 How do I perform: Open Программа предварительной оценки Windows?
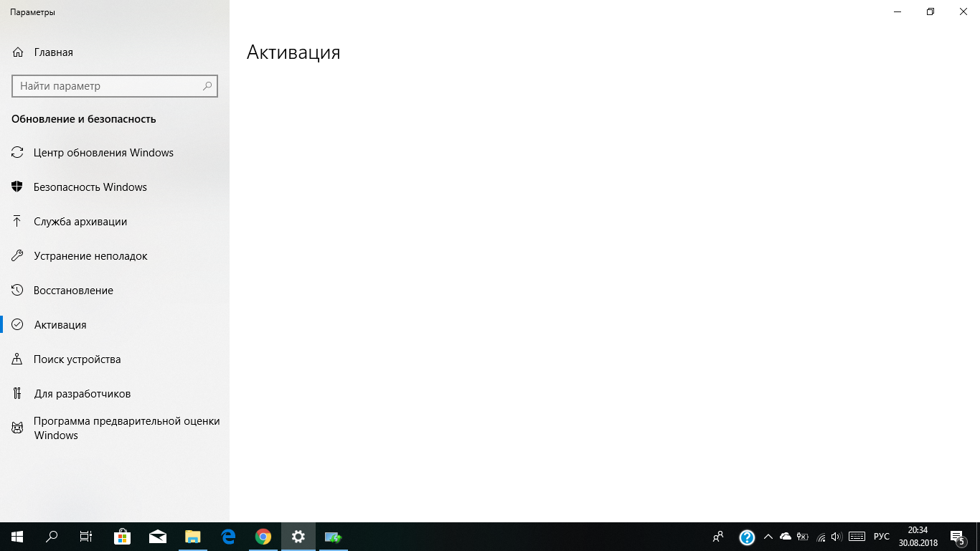click(x=115, y=428)
